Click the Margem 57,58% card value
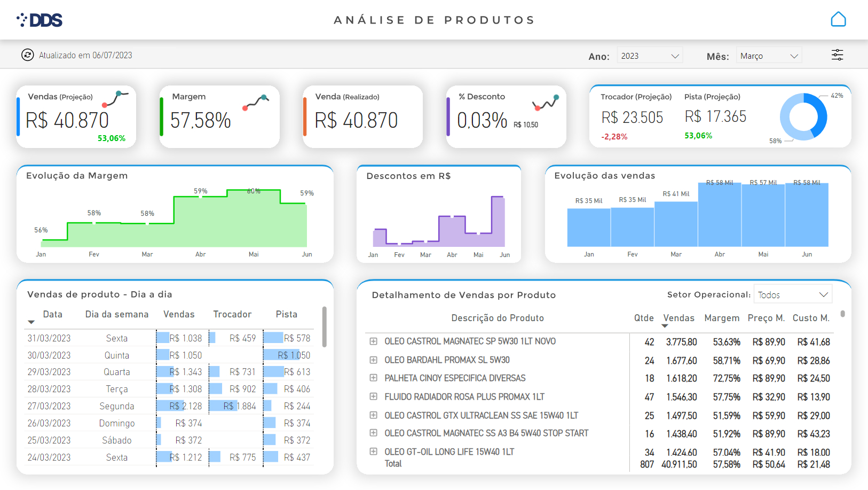 click(x=201, y=120)
